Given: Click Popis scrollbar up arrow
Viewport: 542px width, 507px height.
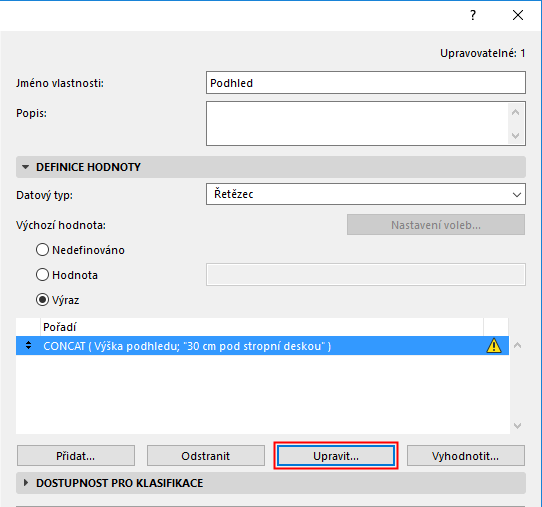Looking at the screenshot, I should point(515,112).
